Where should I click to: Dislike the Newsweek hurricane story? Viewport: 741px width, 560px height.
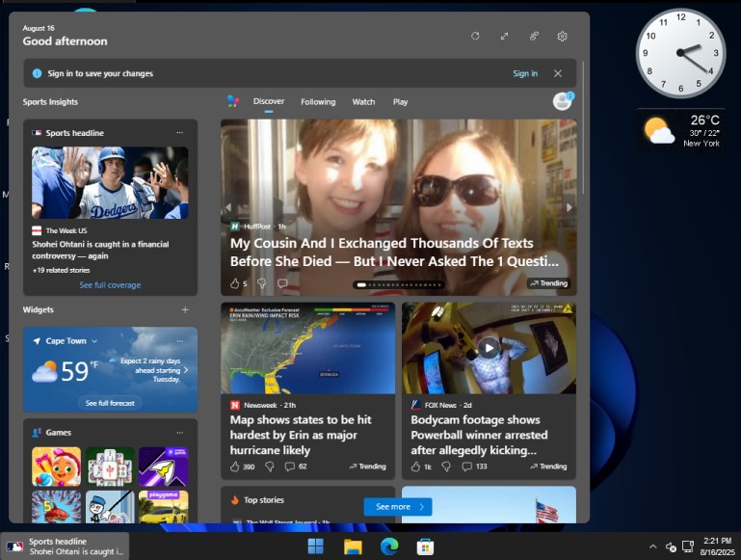(x=270, y=467)
